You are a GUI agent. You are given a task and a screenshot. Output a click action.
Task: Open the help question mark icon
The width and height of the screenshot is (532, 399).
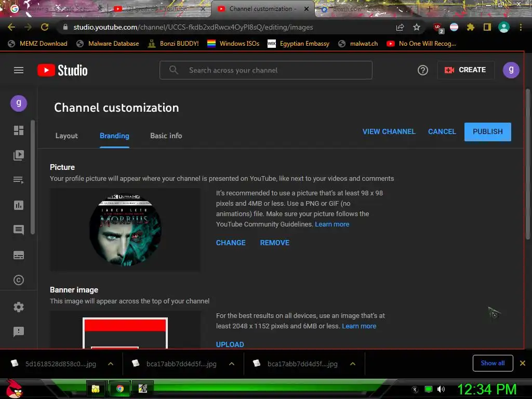(x=422, y=70)
